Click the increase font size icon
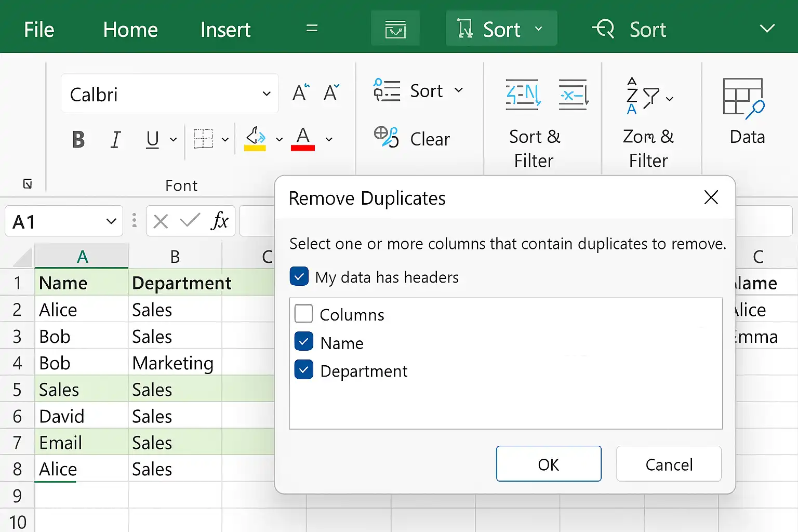The height and width of the screenshot is (532, 798). pos(301,93)
